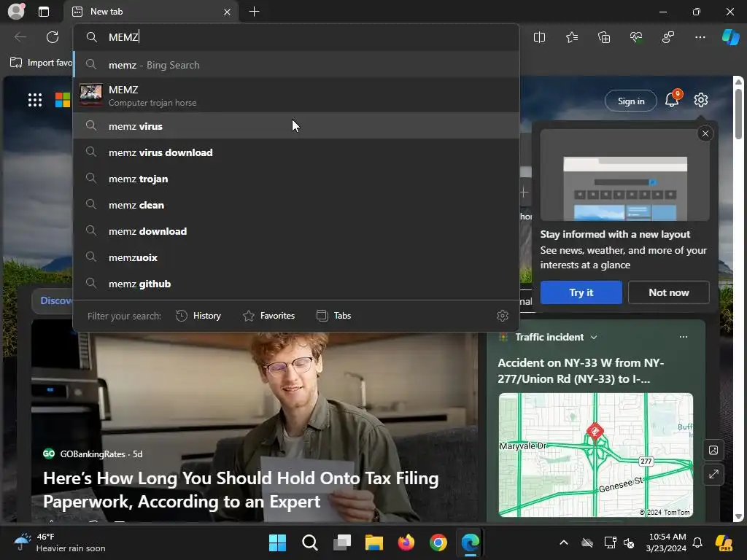Open the browser profile avatar

pos(16,12)
